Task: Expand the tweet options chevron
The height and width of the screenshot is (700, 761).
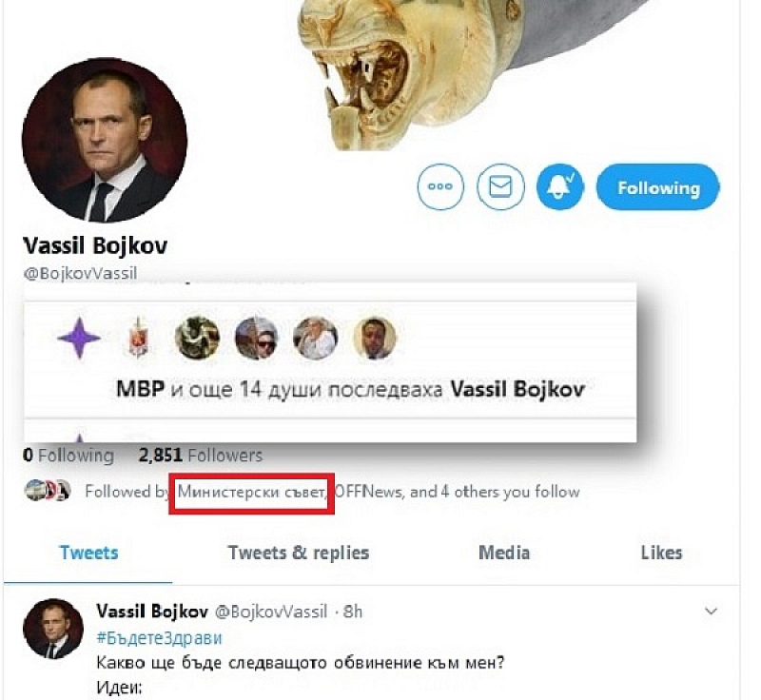Action: pyautogui.click(x=711, y=612)
